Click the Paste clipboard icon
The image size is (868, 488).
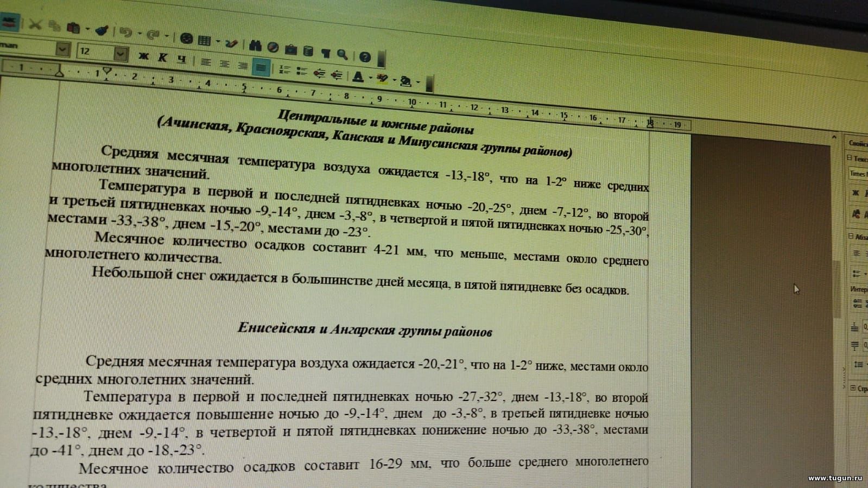coord(72,27)
